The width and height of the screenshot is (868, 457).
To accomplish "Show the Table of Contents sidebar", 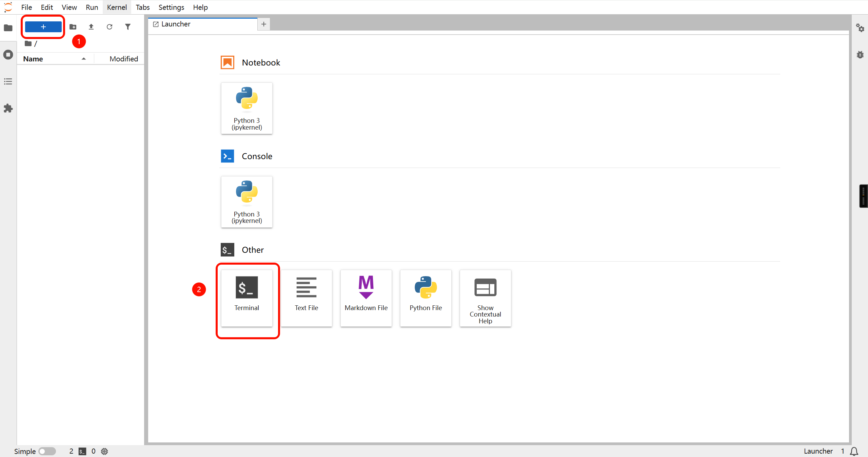I will pos(8,81).
